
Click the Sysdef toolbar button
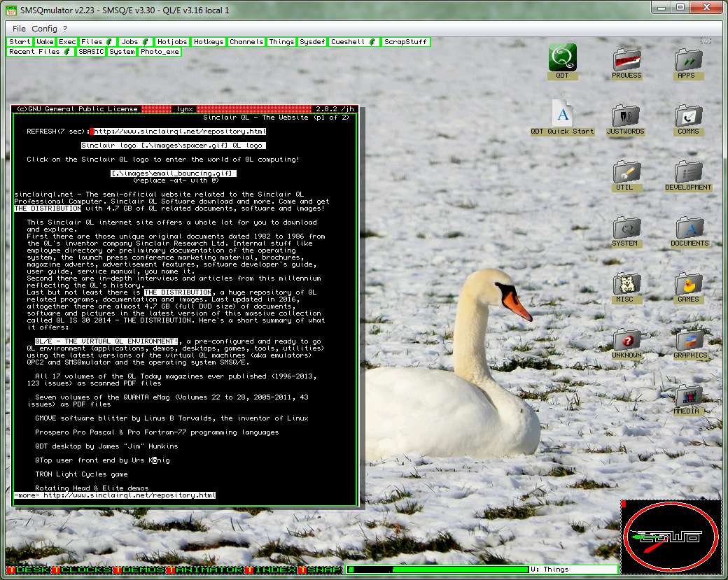click(x=312, y=42)
